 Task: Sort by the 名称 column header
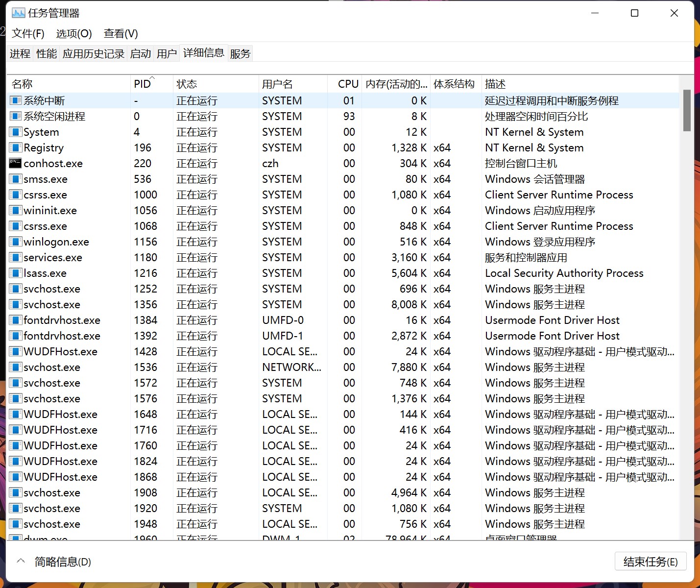pos(69,84)
